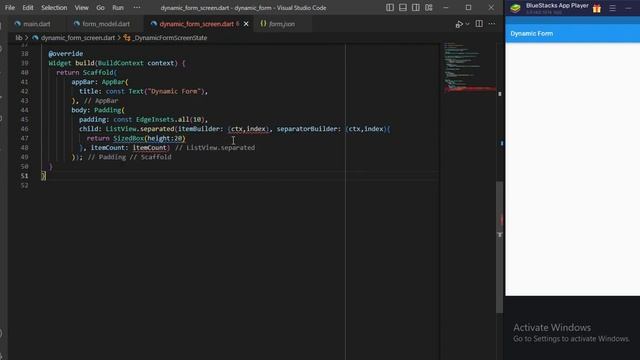Click line number 51 in gutter
This screenshot has width=640, height=360.
(24, 176)
